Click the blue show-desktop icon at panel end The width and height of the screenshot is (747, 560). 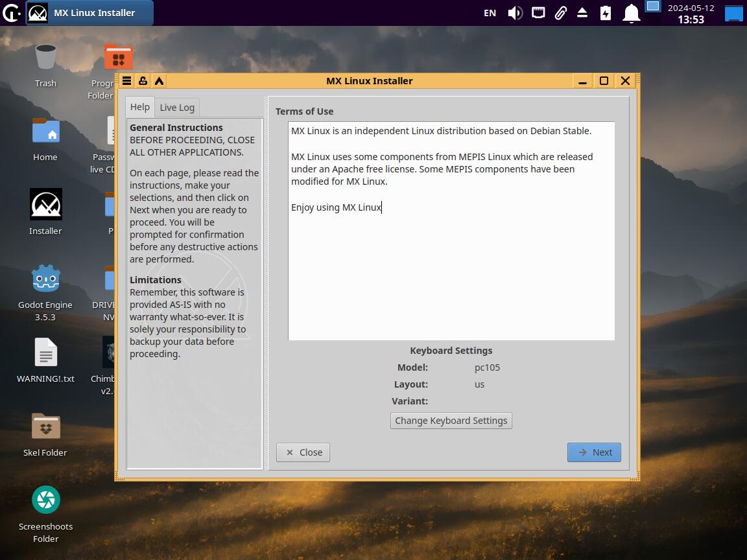(x=733, y=14)
